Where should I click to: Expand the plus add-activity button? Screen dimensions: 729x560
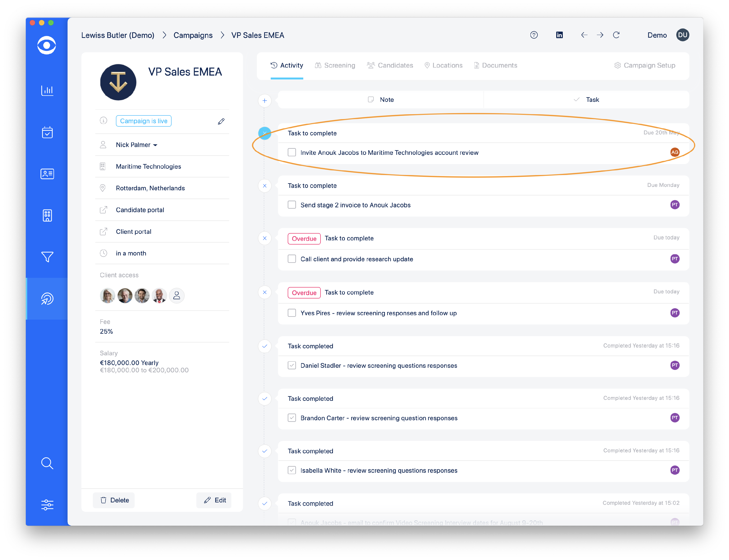point(265,101)
